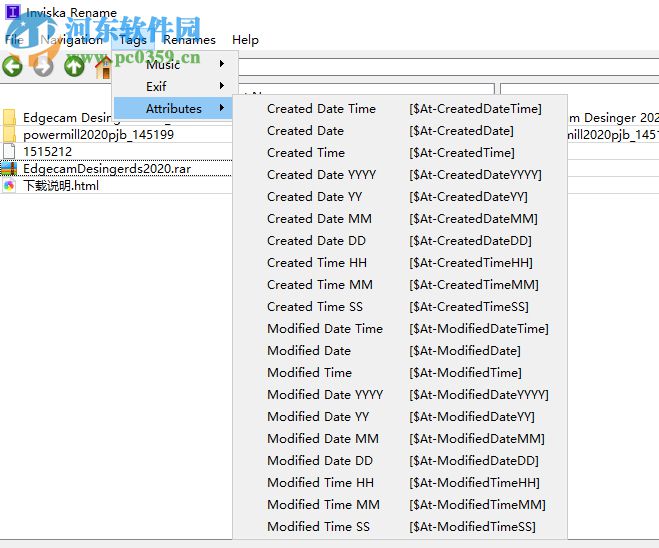Click the Edgecam Desinger folder icon
Image resolution: width=659 pixels, height=548 pixels.
tap(9, 117)
